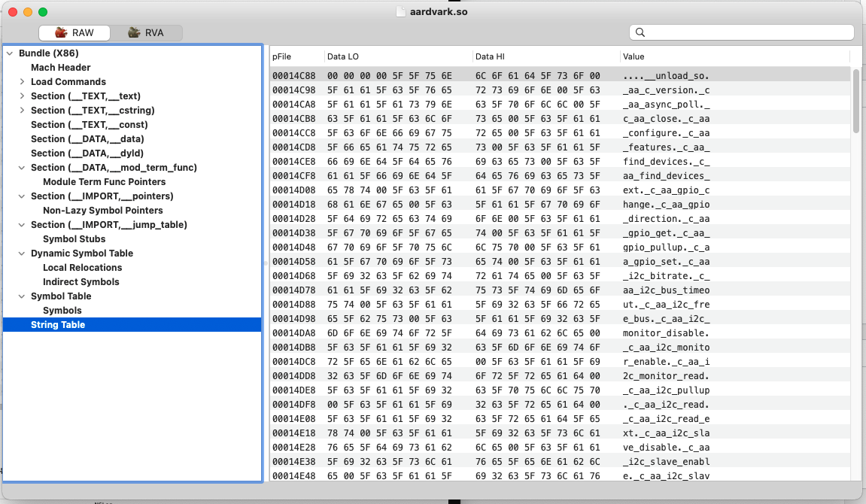866x504 pixels.
Task: Select row with value _aa_c_version._c
Action: 560,90
